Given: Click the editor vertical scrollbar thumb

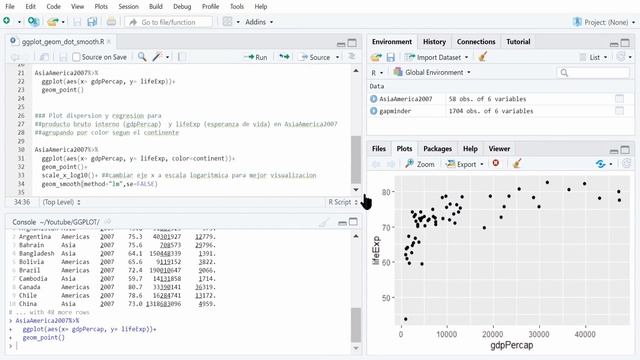Looking at the screenshot, I should [356, 160].
